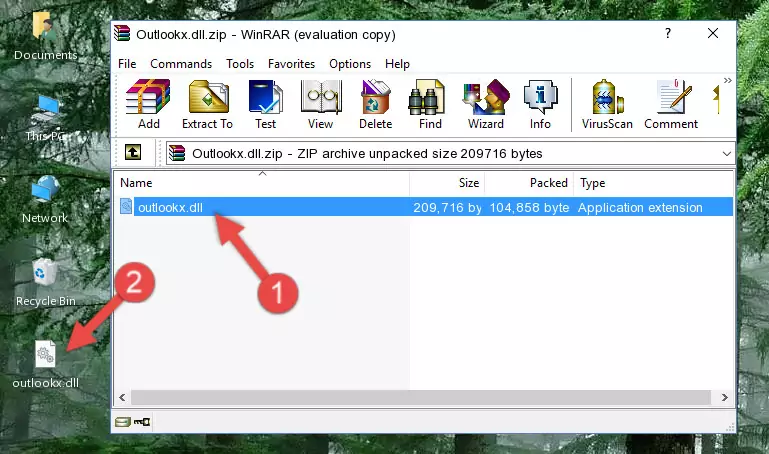Select the This PC desktop icon
The width and height of the screenshot is (769, 454).
coord(45,118)
